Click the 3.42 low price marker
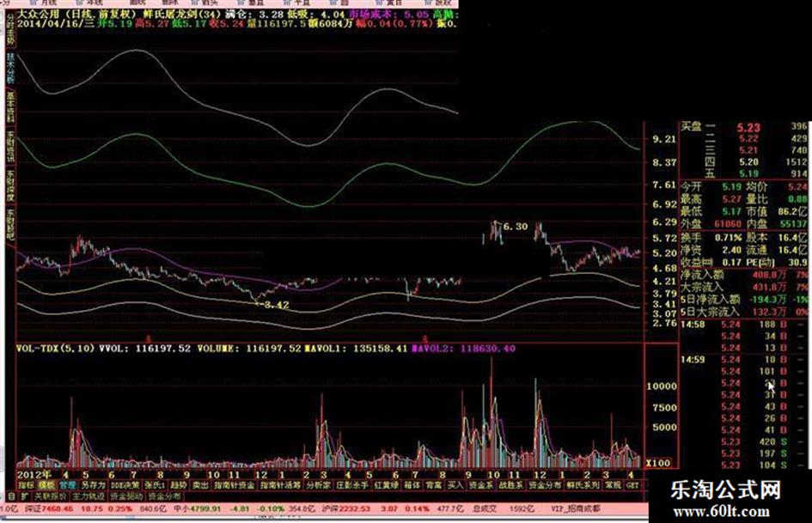 (277, 305)
